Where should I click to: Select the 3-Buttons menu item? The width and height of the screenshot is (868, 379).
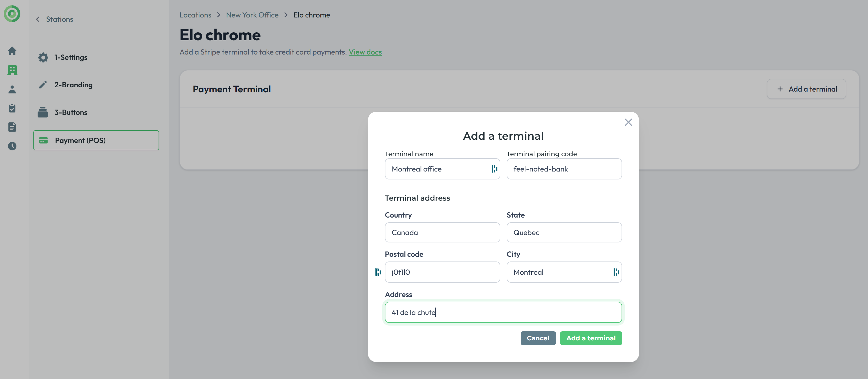(71, 112)
